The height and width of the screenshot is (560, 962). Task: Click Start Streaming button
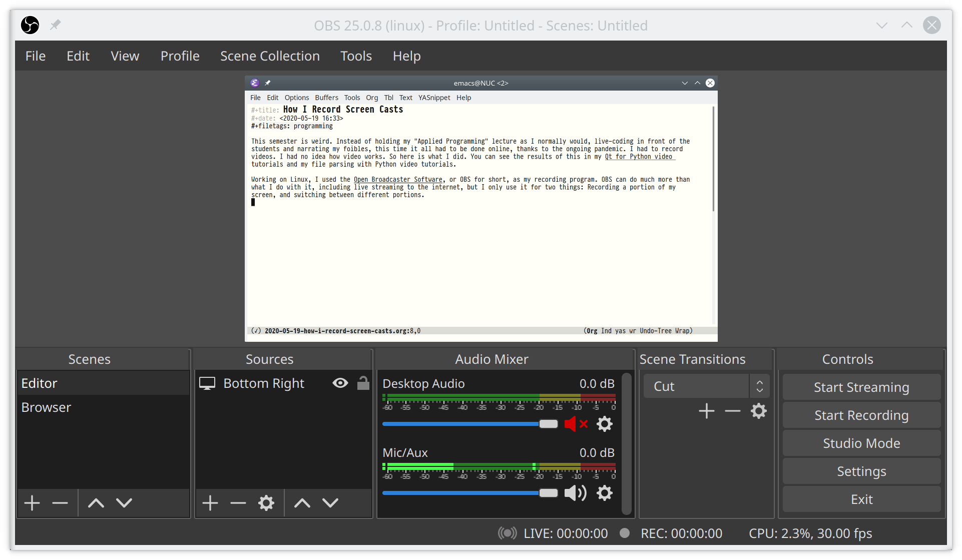[861, 387]
